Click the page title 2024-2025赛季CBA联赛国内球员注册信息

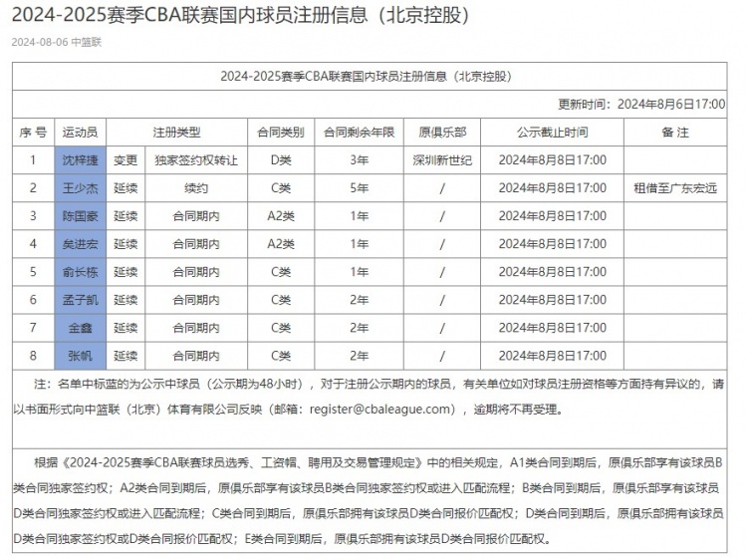[x=241, y=15]
